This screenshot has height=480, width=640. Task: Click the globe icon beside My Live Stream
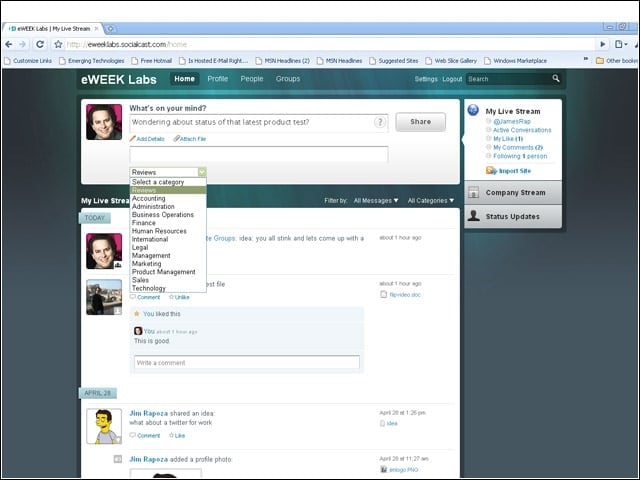tap(473, 110)
